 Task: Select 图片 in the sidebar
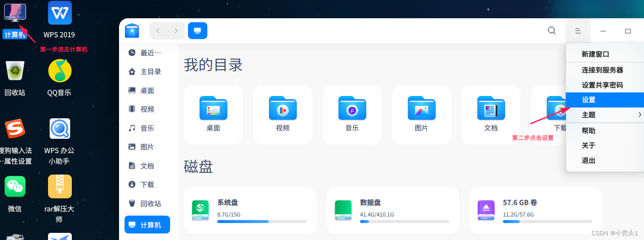(147, 147)
